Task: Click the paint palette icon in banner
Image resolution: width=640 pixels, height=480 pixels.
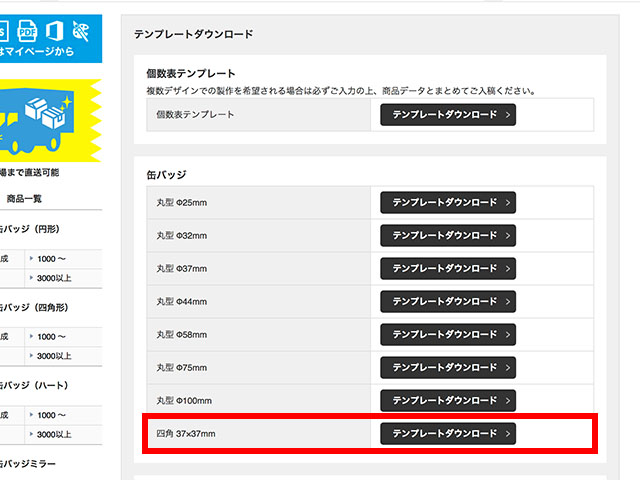Action: click(x=80, y=31)
